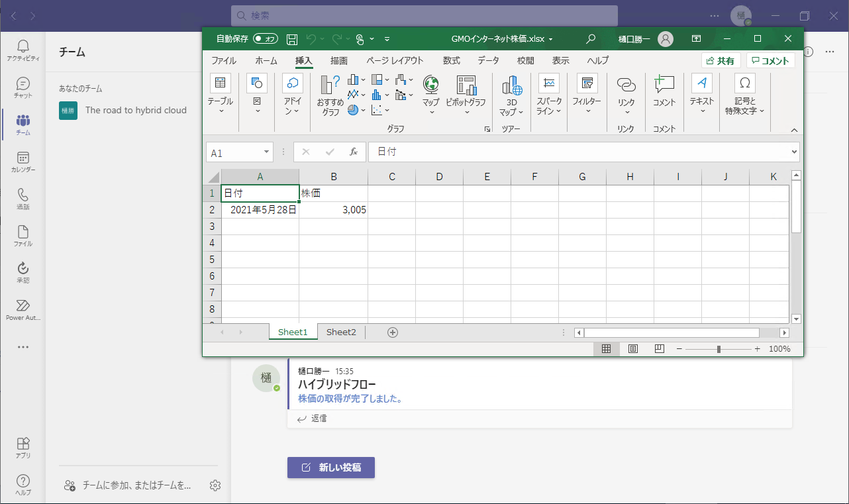Open 3D Map (3Dマップ) button
This screenshot has width=849, height=504.
click(x=512, y=95)
